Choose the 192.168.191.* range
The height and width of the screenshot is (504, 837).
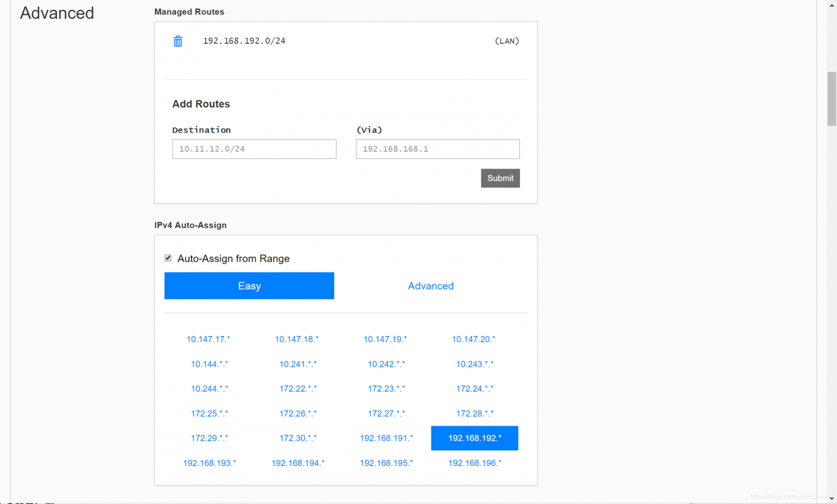click(x=386, y=438)
